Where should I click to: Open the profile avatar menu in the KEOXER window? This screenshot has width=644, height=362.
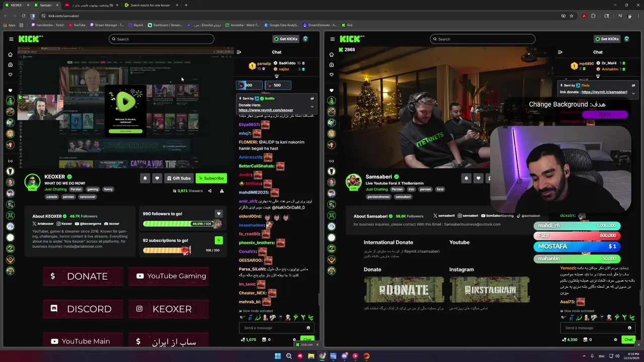point(305,39)
